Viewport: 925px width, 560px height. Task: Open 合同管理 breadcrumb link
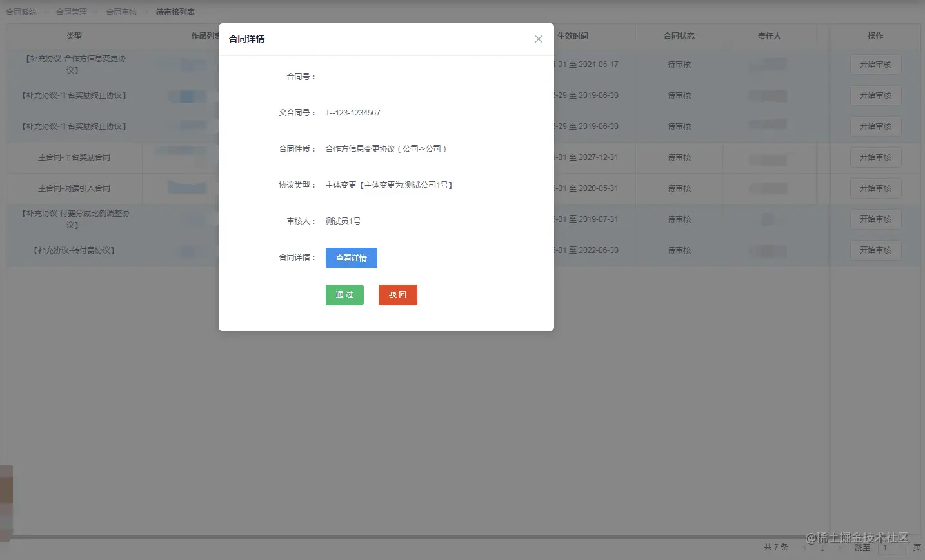pos(72,12)
